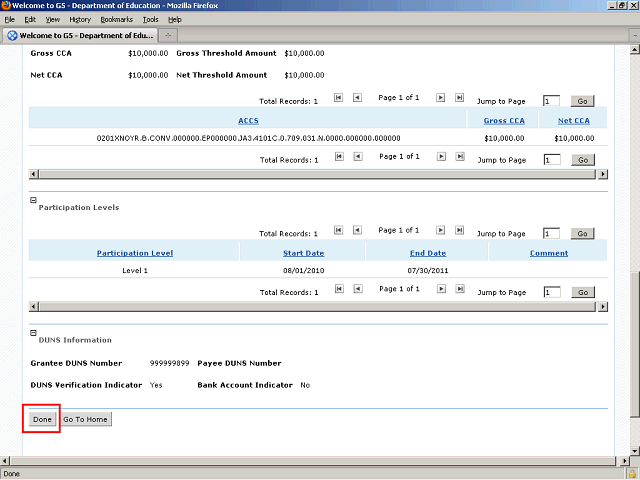Click Jump to Page field above ACCS table

click(551, 101)
